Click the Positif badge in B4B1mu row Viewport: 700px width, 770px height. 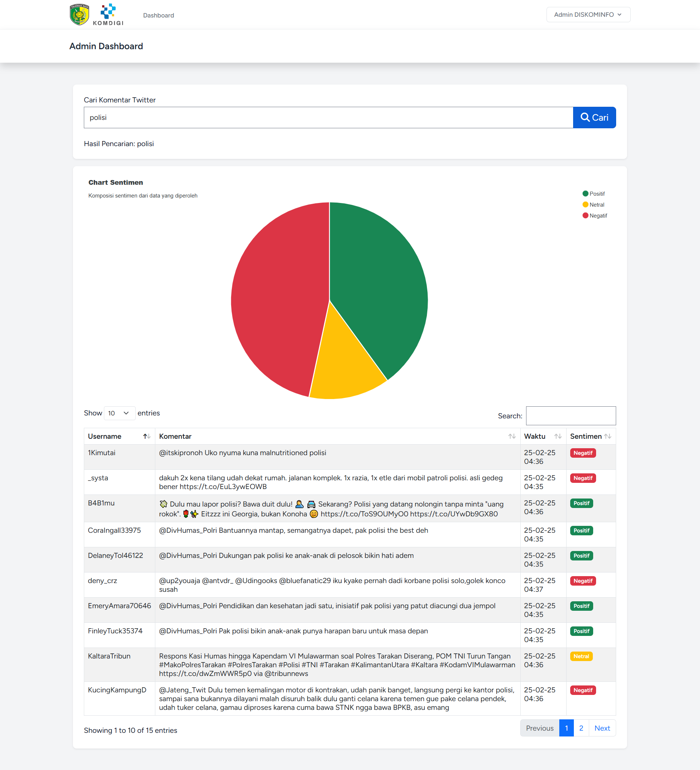pos(581,503)
